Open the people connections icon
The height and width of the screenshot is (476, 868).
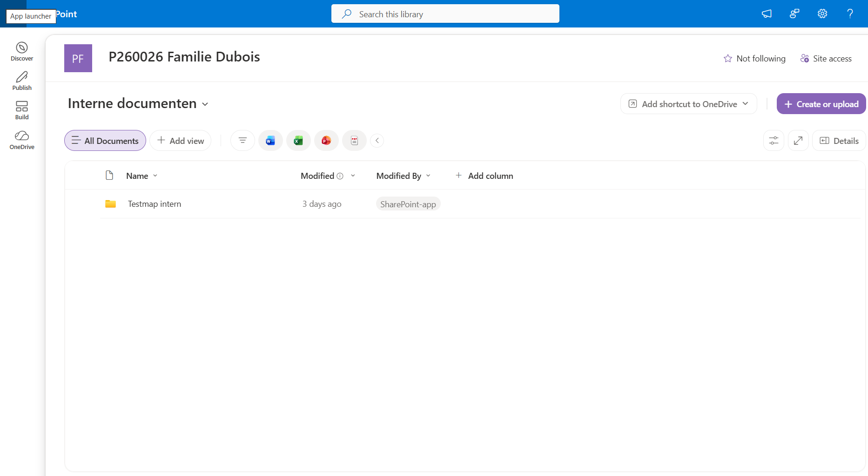pyautogui.click(x=794, y=14)
